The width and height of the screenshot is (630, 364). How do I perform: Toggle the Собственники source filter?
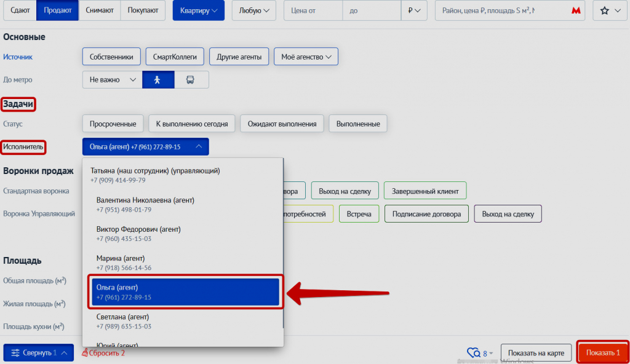click(111, 57)
